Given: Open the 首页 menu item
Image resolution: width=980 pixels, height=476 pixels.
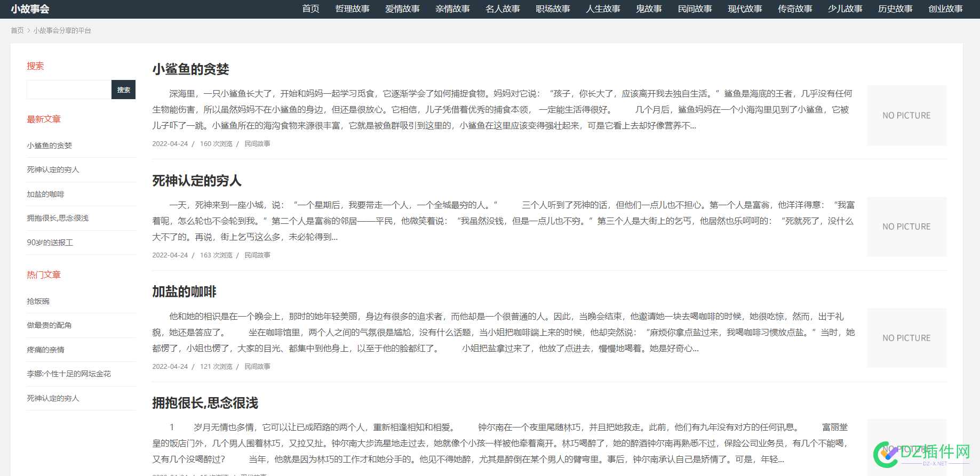Looking at the screenshot, I should tap(310, 9).
